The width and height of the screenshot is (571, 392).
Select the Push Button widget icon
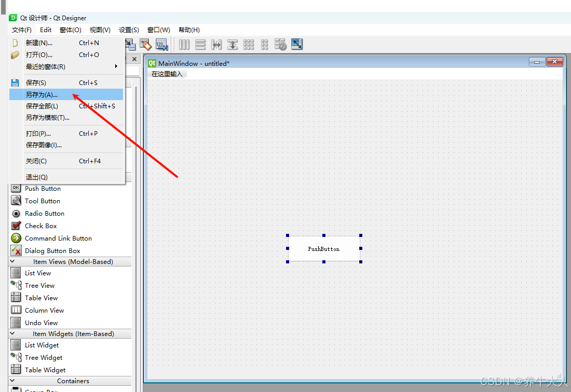pos(16,188)
